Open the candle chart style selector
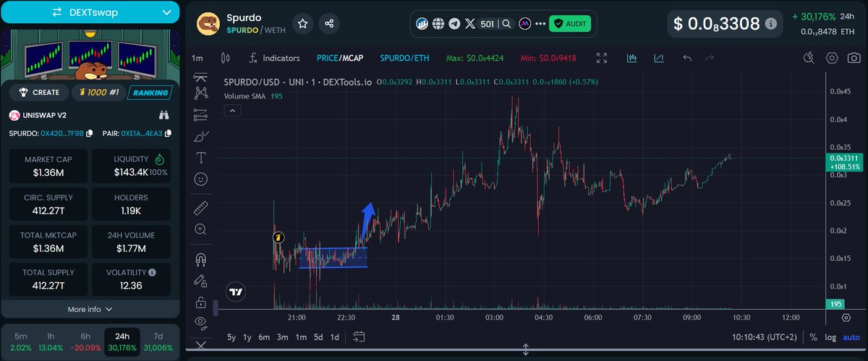 click(225, 58)
